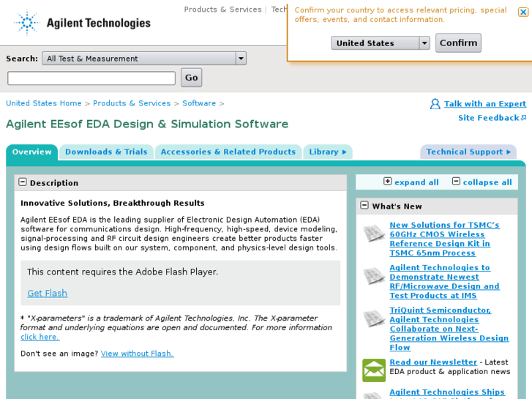Screen dimensions: 532x399
Task: Click into the search text field
Action: [91, 78]
